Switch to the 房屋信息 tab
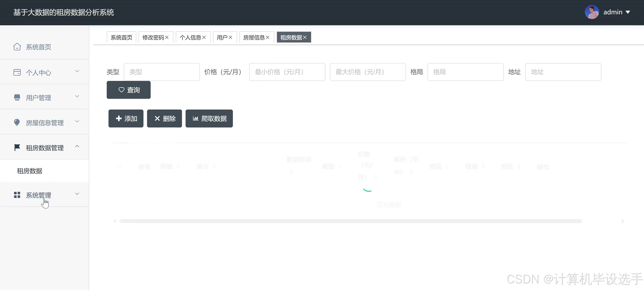 [x=254, y=37]
